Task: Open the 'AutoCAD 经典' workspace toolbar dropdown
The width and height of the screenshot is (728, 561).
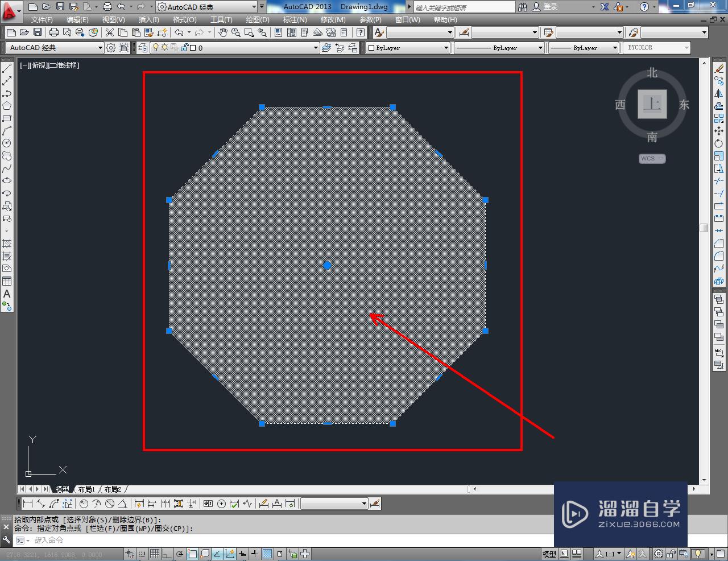Action: pos(55,48)
